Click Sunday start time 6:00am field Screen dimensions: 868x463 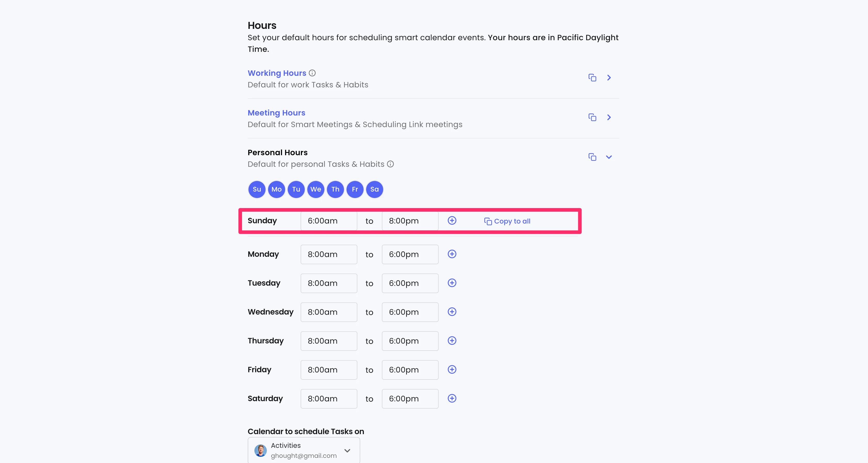tap(328, 221)
